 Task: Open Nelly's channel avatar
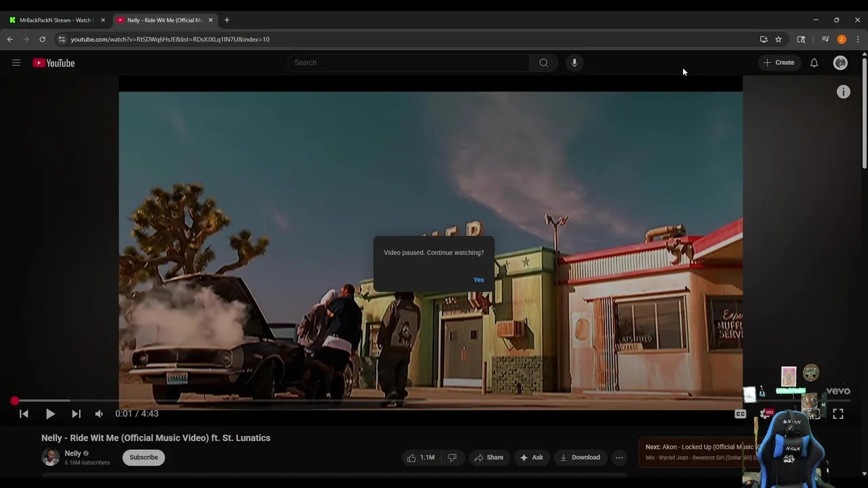point(50,457)
